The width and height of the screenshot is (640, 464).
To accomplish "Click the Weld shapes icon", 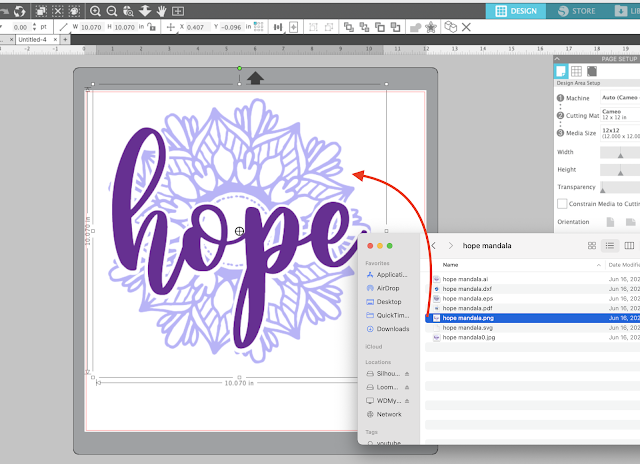I will click(416, 27).
